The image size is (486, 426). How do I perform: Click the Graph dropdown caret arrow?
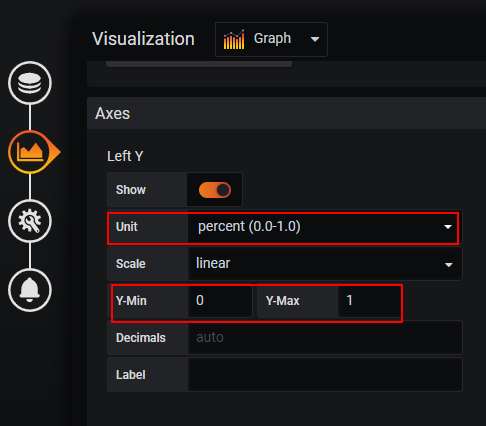tap(315, 39)
